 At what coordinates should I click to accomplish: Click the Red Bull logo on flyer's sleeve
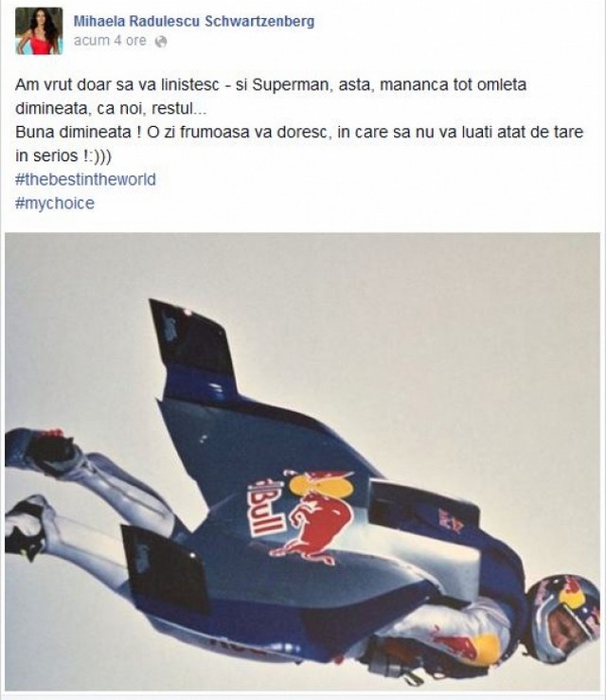pos(466,643)
